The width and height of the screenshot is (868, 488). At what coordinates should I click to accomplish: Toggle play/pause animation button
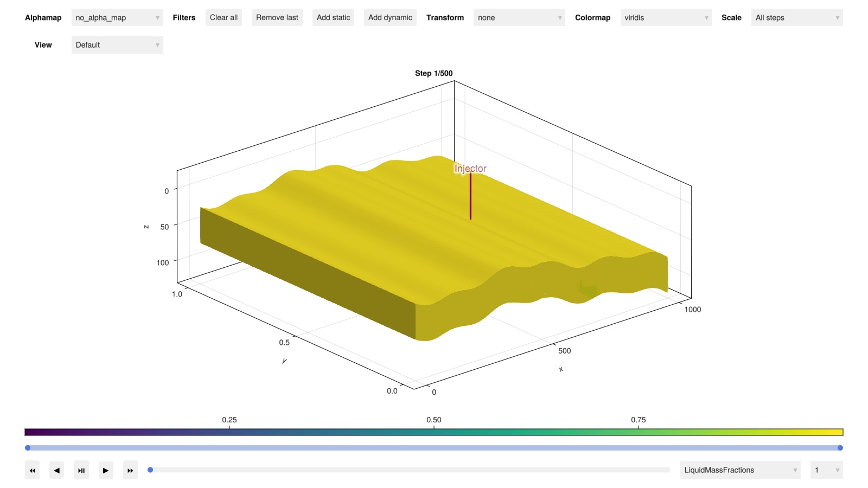click(81, 470)
